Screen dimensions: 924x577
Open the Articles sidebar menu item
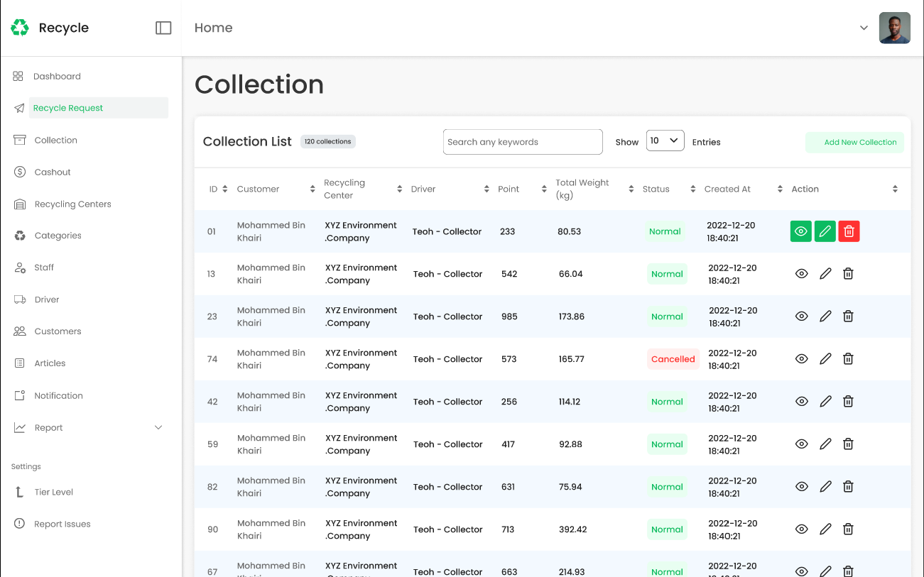50,363
